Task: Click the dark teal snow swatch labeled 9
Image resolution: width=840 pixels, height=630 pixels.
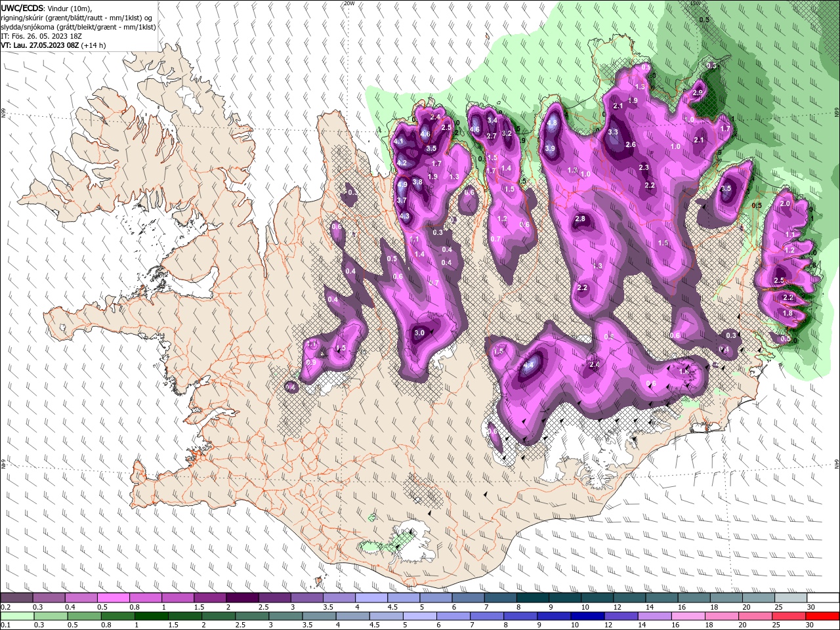Action: (x=564, y=598)
